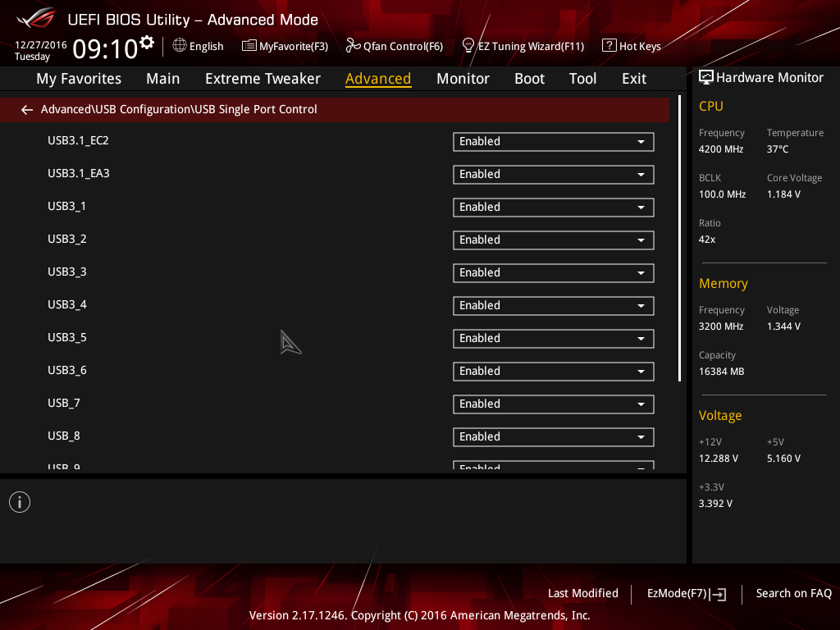
Task: Click the EzMode exit arrow icon
Action: [x=718, y=594]
